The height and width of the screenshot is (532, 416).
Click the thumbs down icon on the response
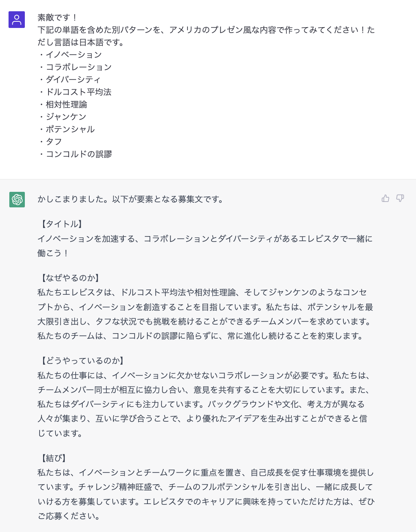400,198
